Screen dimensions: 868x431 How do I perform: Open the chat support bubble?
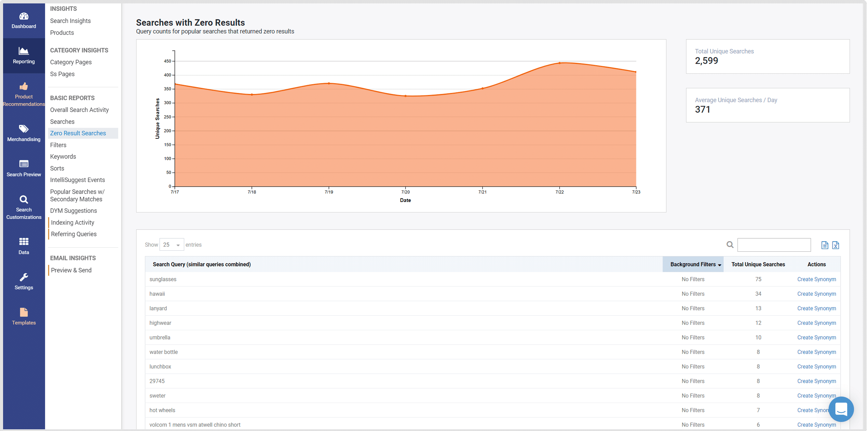(x=841, y=409)
